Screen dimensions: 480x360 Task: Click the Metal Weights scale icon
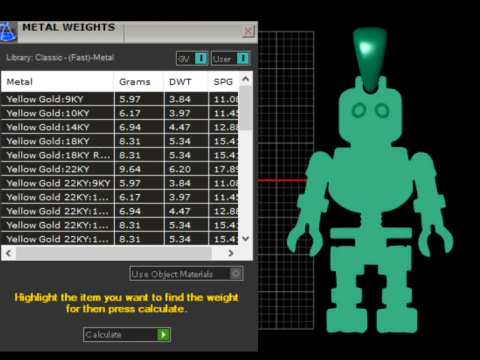(8, 32)
